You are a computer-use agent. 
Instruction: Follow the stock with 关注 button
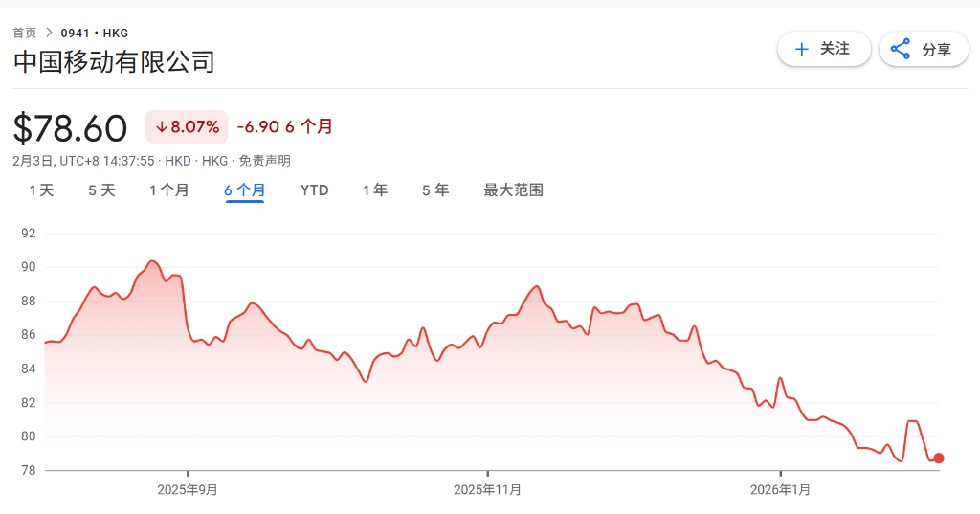click(824, 49)
